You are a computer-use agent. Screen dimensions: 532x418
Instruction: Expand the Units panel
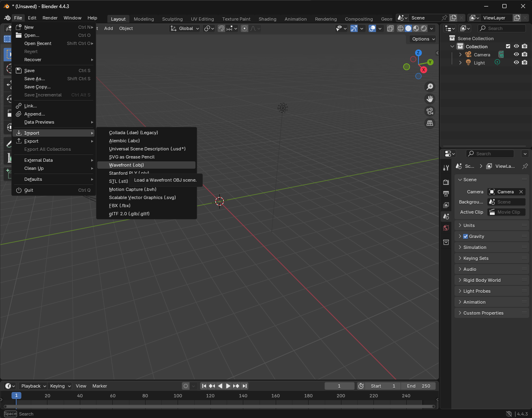(469, 225)
